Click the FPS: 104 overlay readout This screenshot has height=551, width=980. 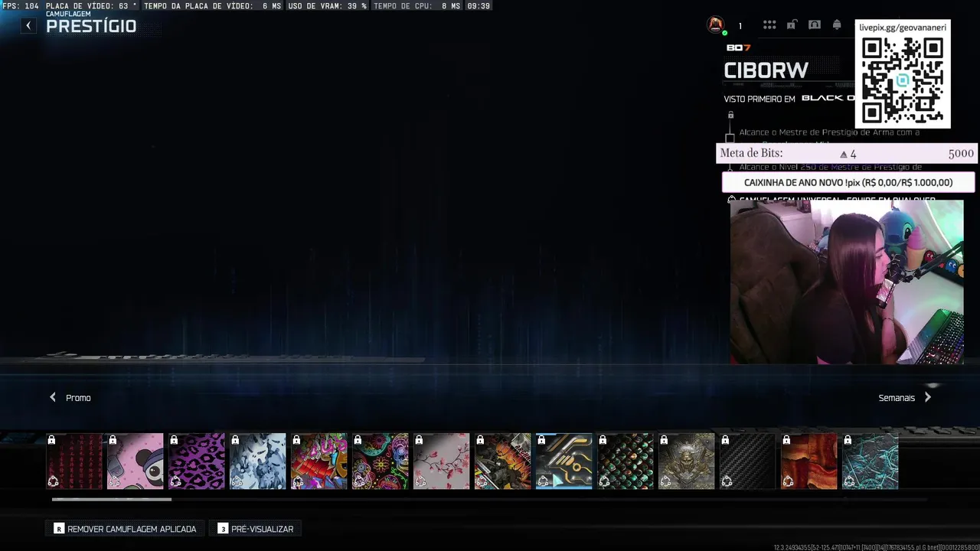21,5
